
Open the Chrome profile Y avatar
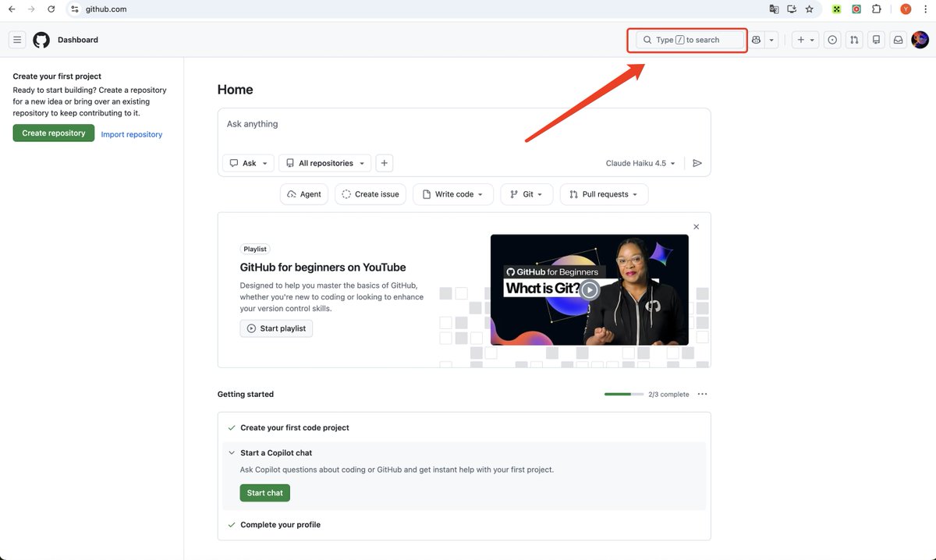tap(906, 9)
